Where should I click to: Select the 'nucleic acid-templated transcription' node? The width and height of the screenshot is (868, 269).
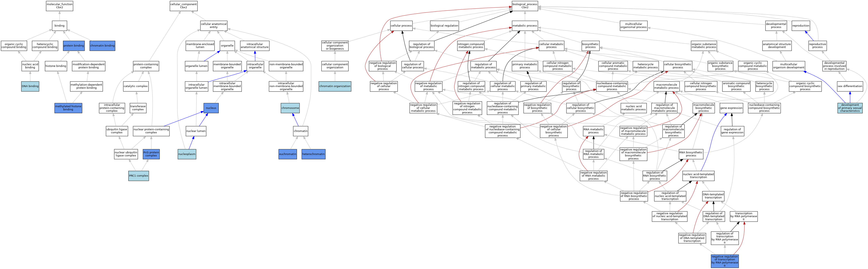pos(699,176)
